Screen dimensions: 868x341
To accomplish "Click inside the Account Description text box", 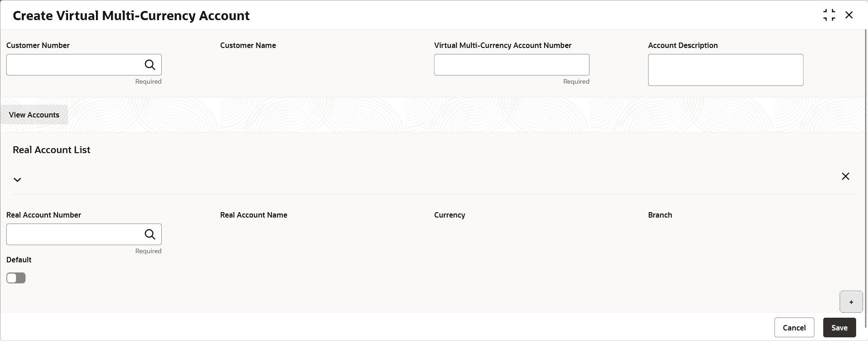I will 725,70.
